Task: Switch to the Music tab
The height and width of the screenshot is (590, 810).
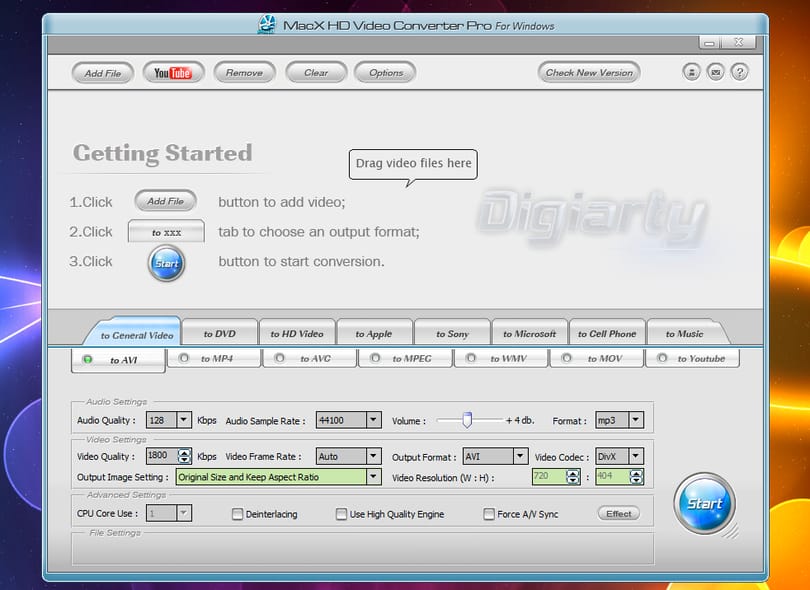Action: click(x=686, y=333)
